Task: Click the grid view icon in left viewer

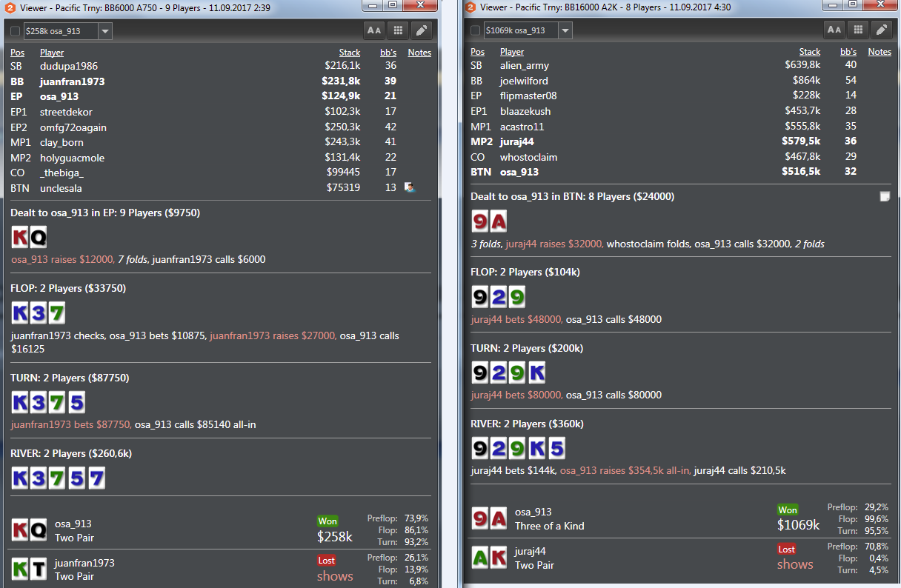Action: pyautogui.click(x=398, y=30)
